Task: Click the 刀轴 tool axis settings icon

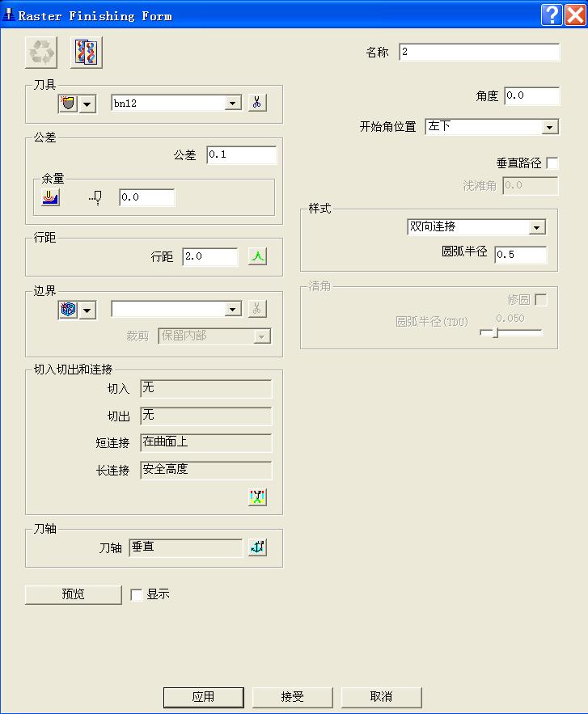Action: pyautogui.click(x=257, y=547)
